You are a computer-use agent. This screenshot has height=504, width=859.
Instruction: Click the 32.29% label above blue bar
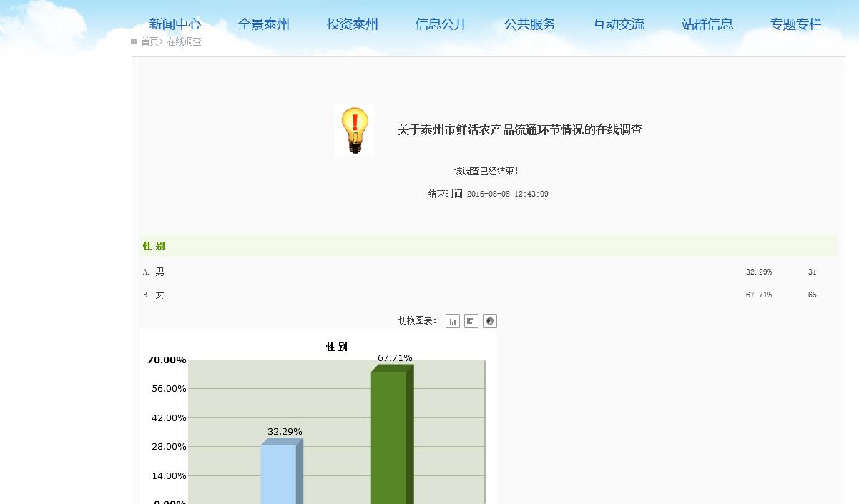(x=285, y=432)
